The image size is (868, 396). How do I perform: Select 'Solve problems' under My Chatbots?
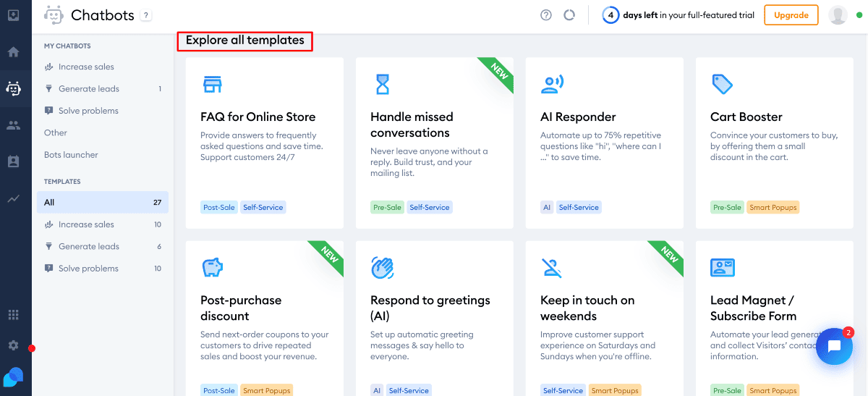coord(88,111)
